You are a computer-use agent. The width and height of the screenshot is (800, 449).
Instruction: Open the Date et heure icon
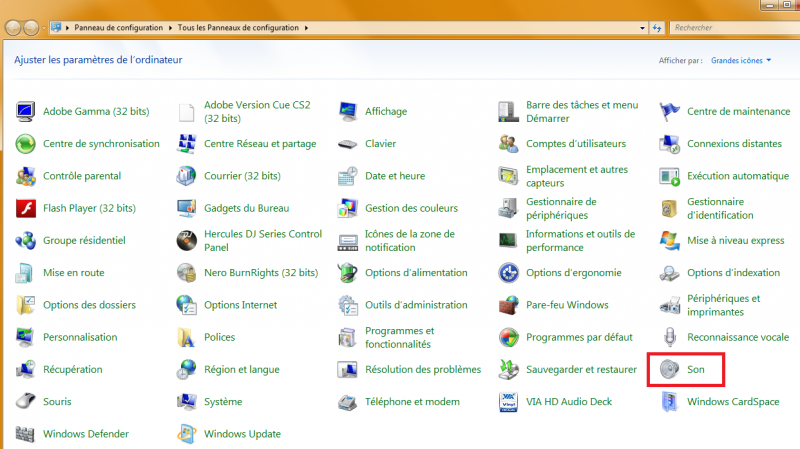pos(348,176)
